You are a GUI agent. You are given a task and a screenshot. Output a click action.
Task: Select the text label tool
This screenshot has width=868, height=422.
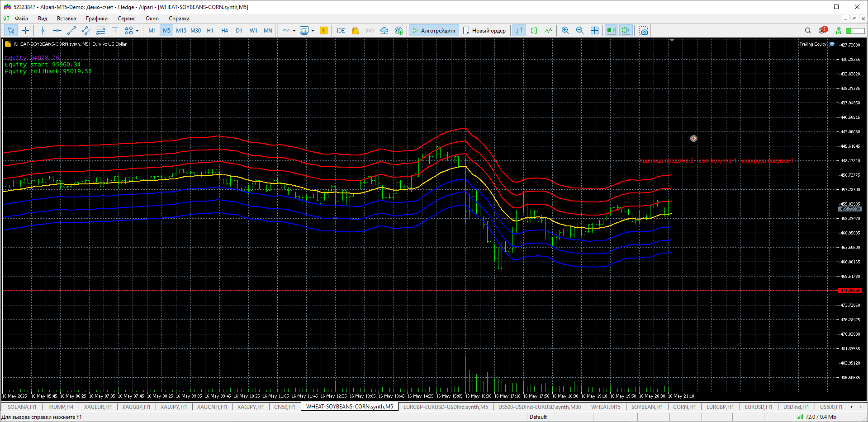coord(115,31)
